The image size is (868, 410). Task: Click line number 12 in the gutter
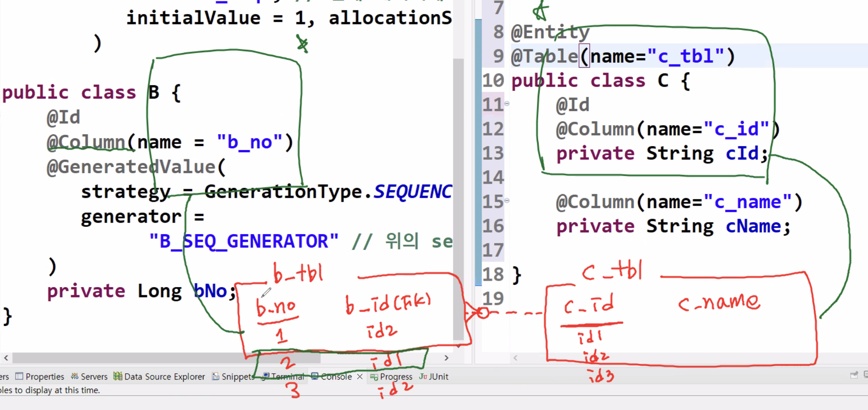(x=493, y=129)
